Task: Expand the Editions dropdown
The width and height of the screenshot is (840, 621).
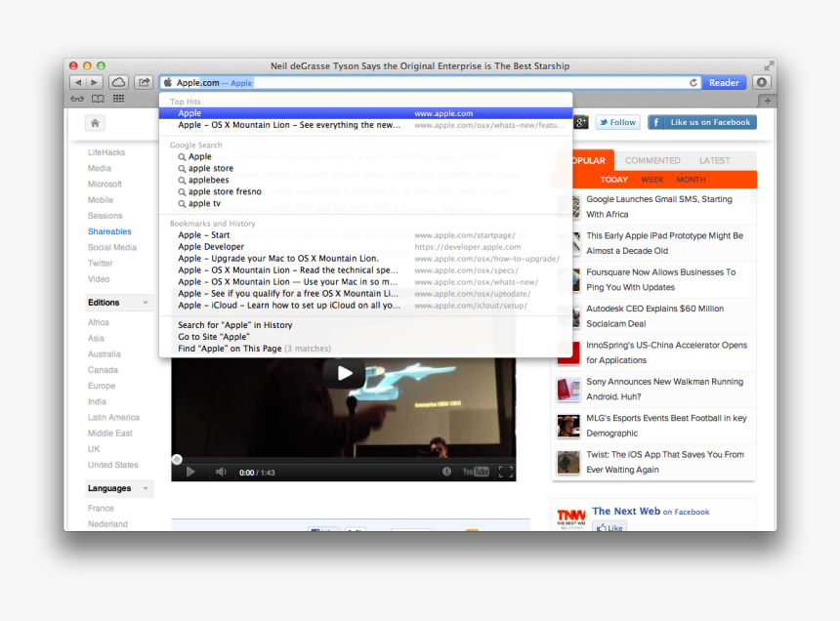Action: (119, 303)
